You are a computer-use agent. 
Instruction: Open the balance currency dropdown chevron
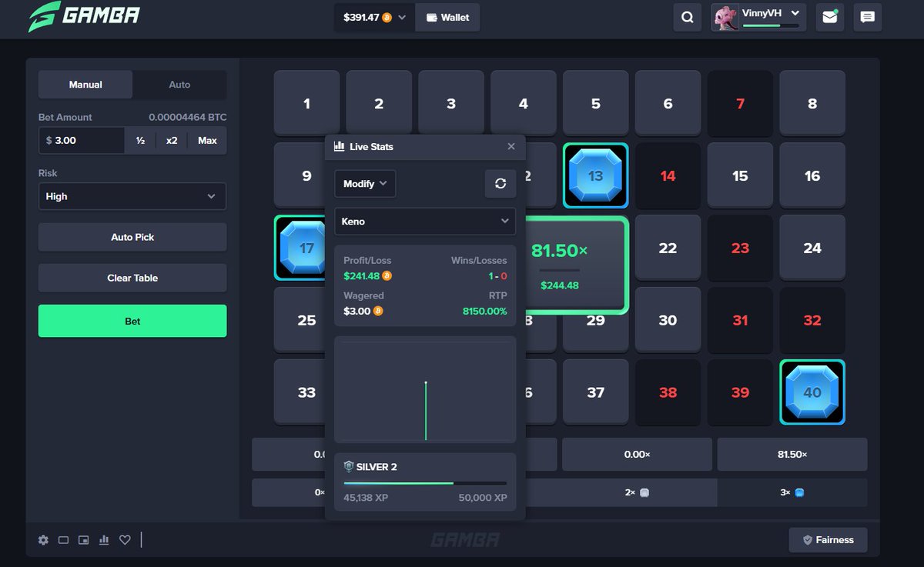(x=402, y=17)
